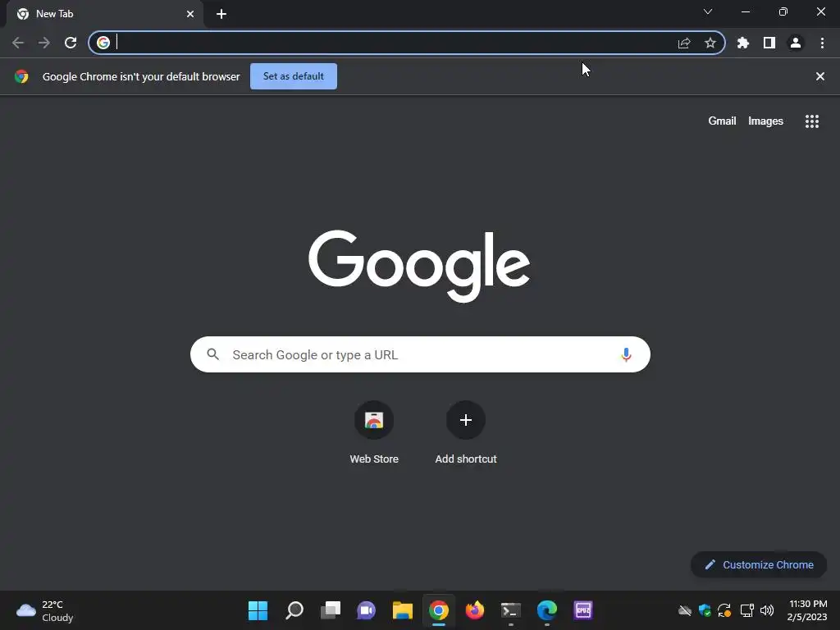Open a new tab with plus button
Screen dimensions: 840x630
(221, 14)
